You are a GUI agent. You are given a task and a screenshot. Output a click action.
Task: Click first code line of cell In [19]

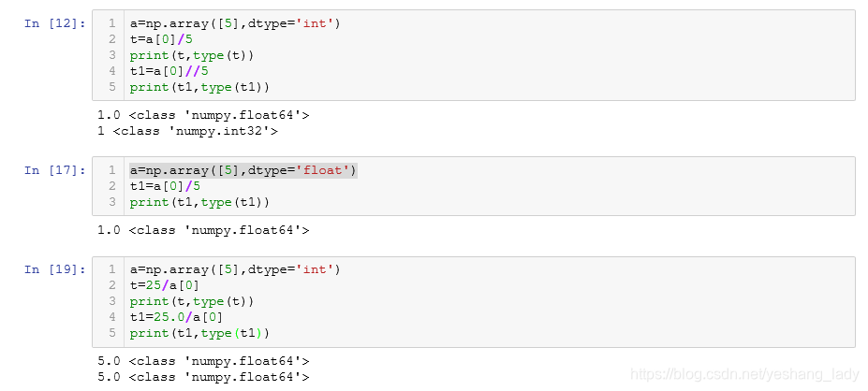pyautogui.click(x=236, y=269)
